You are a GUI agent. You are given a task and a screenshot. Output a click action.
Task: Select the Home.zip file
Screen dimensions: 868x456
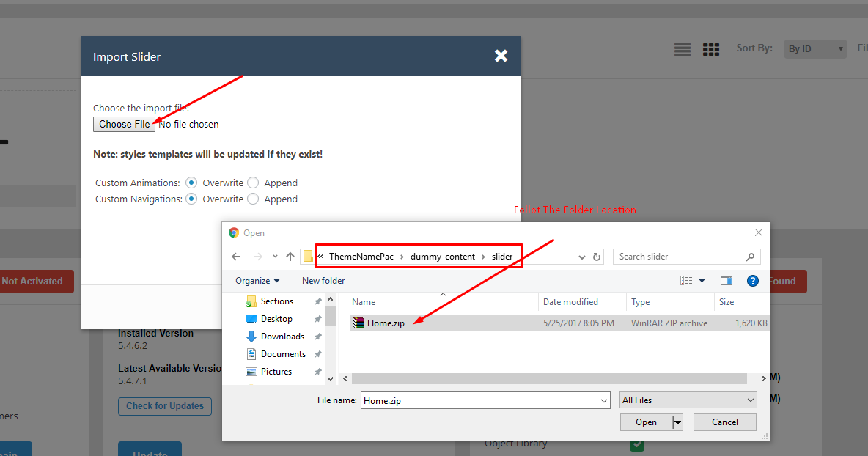[x=384, y=323]
